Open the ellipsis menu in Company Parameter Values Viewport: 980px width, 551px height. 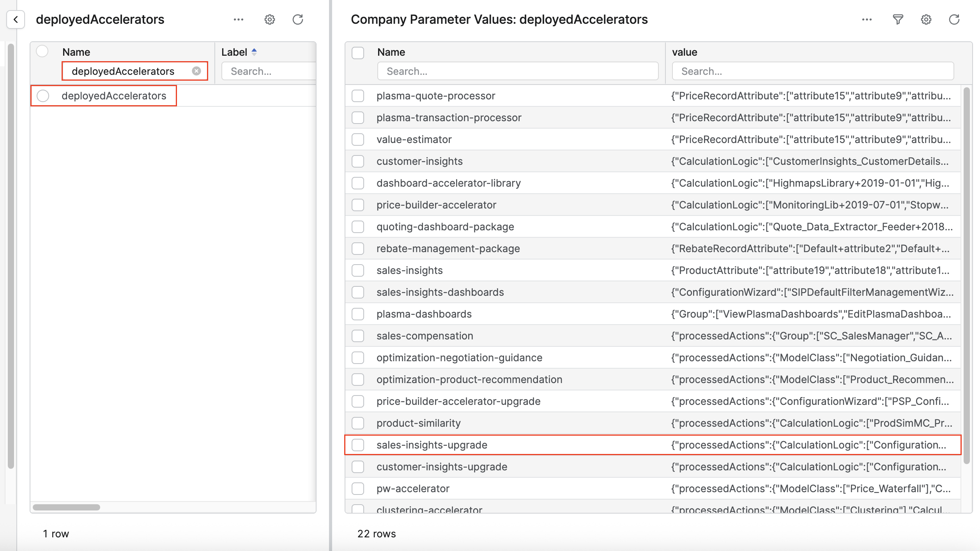[x=867, y=20]
